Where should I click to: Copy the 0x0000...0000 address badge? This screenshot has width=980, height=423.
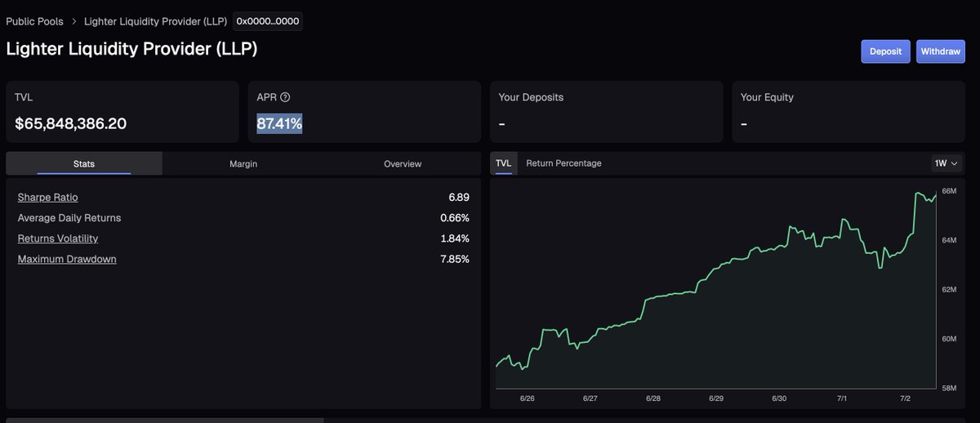pos(268,21)
